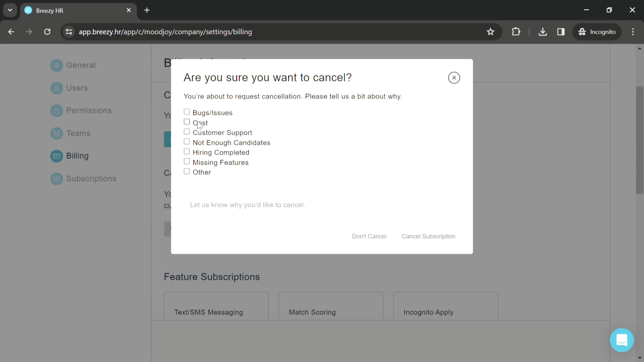Click the Permissions settings sidebar icon
The height and width of the screenshot is (362, 644).
(56, 110)
